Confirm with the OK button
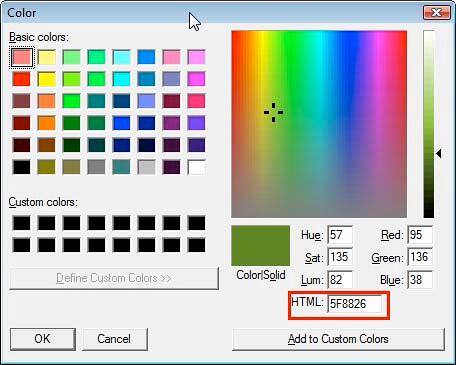The image size is (456, 365). (43, 339)
